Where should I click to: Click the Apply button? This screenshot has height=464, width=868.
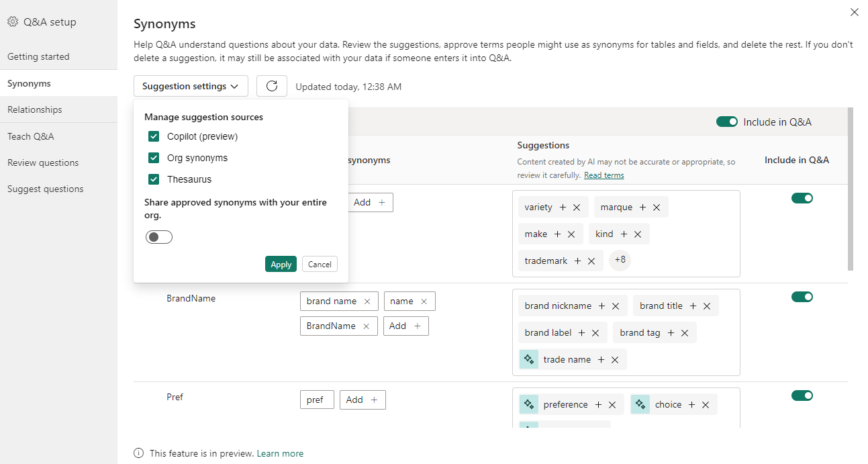coord(281,264)
